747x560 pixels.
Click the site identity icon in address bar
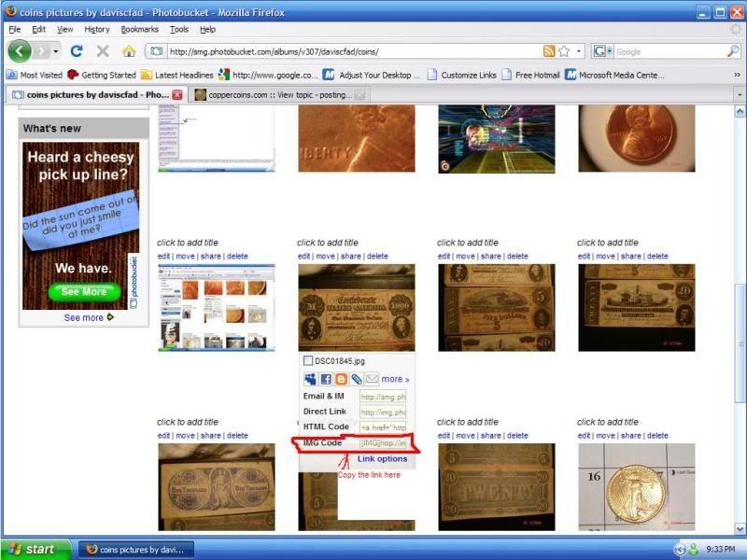pos(156,51)
